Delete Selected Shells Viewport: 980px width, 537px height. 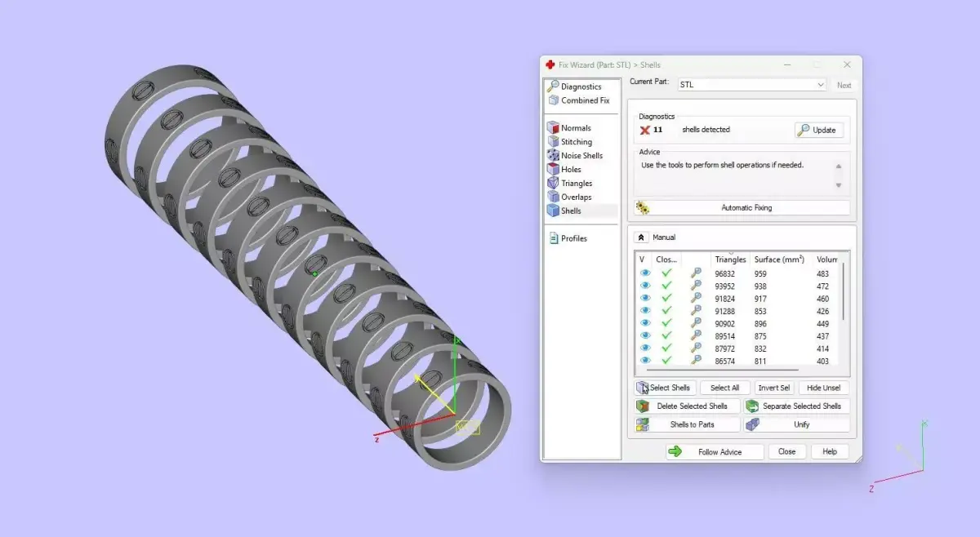click(x=687, y=406)
